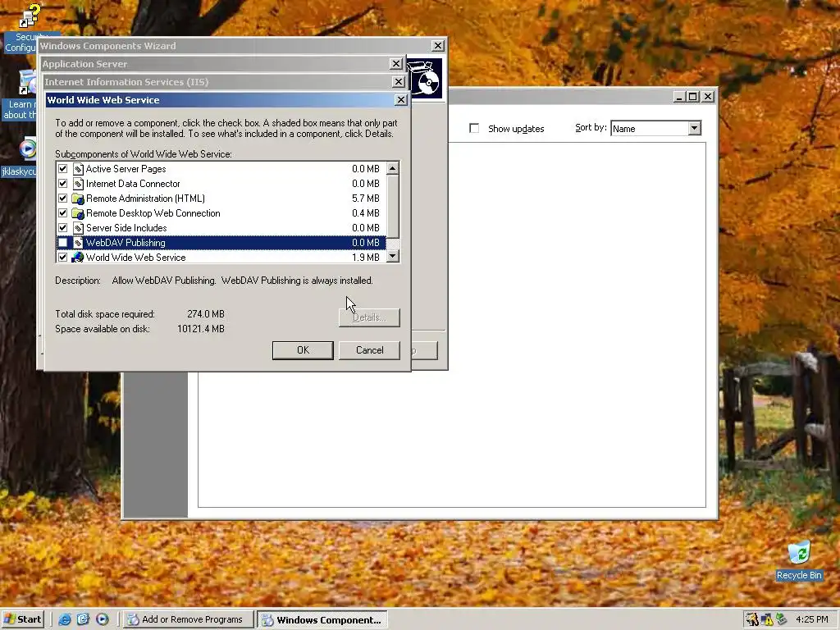Open the Sort by Name dropdown
Image resolution: width=840 pixels, height=630 pixels.
(x=694, y=128)
